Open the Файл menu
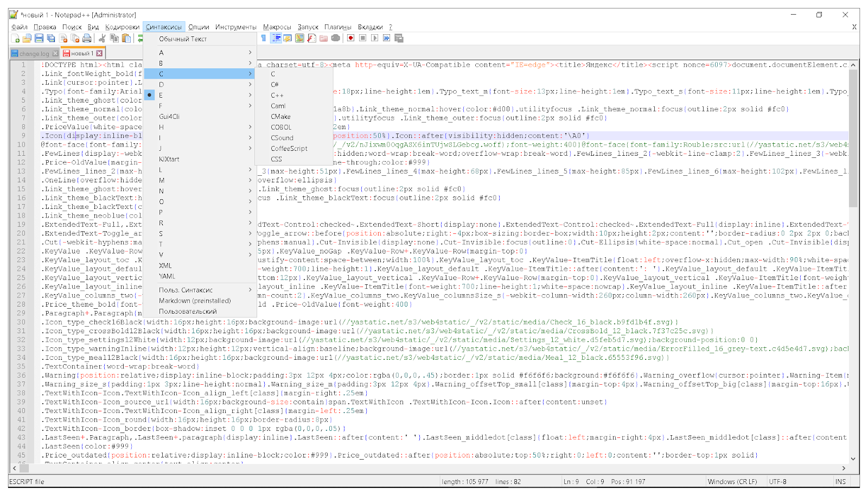This screenshot has width=868, height=496. click(x=20, y=27)
